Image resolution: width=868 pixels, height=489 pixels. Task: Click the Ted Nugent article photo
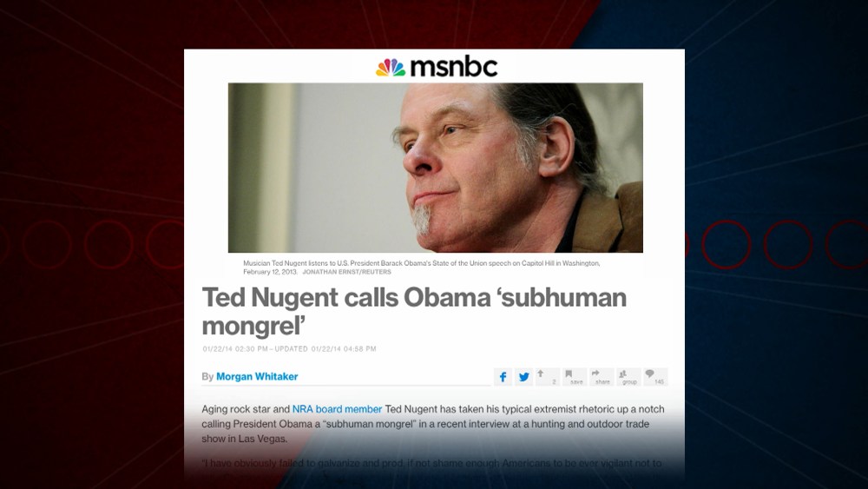[435, 168]
